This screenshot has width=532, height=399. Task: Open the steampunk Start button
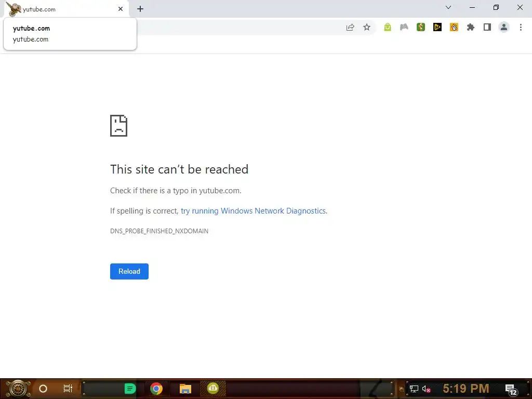click(18, 389)
